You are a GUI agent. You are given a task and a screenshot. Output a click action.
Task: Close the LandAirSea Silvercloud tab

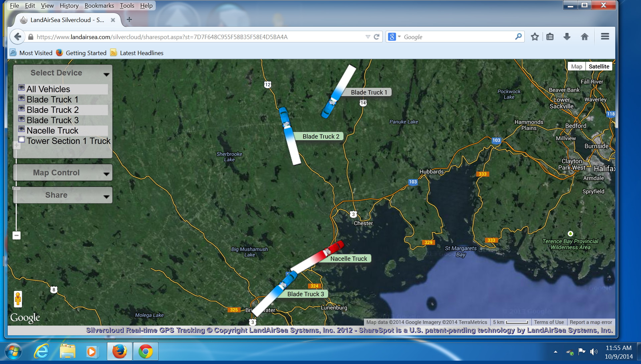[113, 20]
